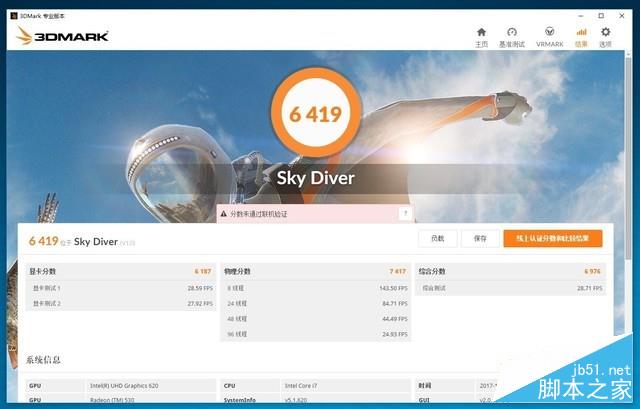Click the 24.93 FPS physics row
Image resolution: width=640 pixels, height=409 pixels.
(316, 334)
